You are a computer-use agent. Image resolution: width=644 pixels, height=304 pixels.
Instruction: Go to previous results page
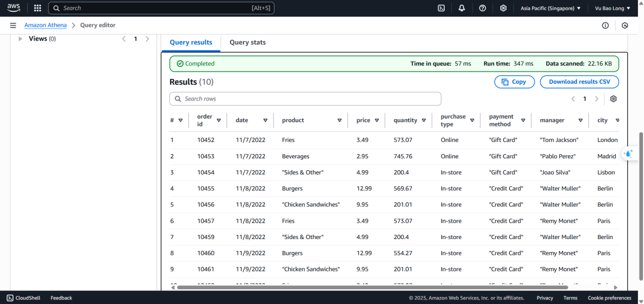(x=573, y=99)
